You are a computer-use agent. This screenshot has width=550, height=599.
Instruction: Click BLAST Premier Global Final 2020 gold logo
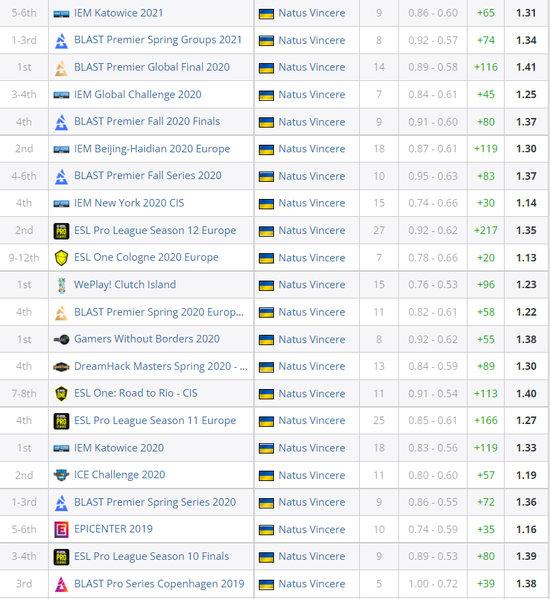(x=61, y=68)
